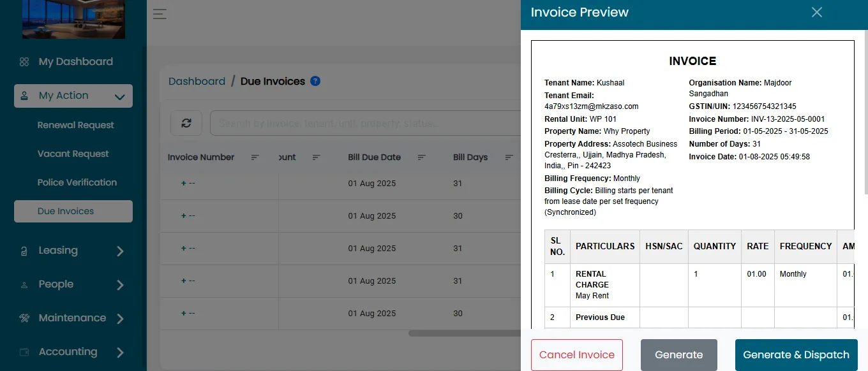The width and height of the screenshot is (868, 371).
Task: Click the People sidebar icon
Action: coord(24,285)
